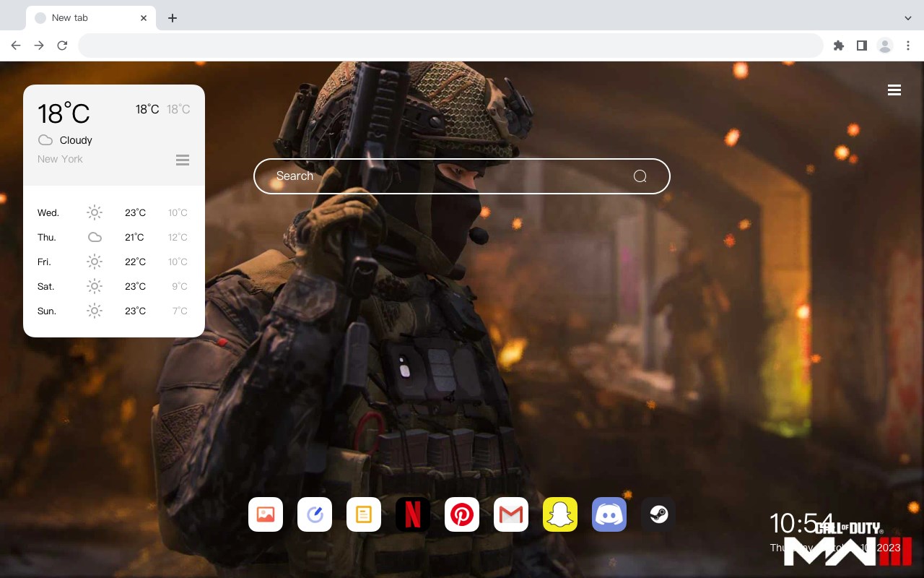The height and width of the screenshot is (578, 924).
Task: Click the cloud icon beside Cloudy
Action: 45,140
